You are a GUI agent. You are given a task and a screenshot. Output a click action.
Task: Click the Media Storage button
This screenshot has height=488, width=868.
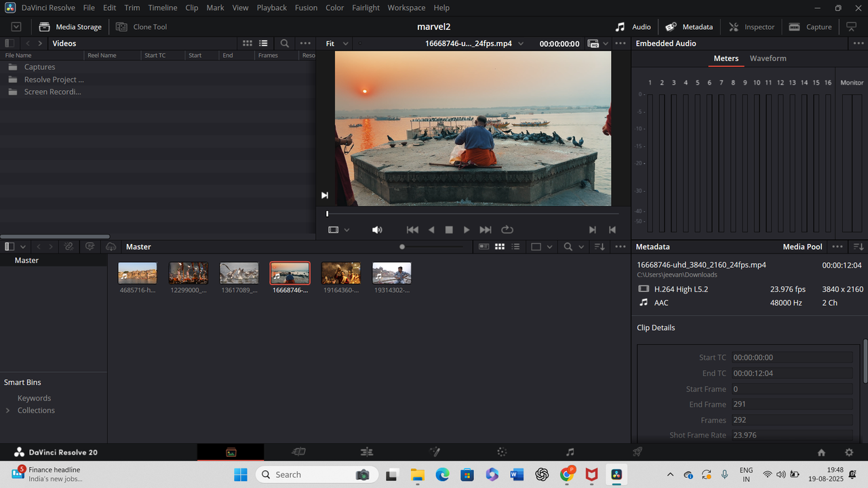[x=71, y=27]
